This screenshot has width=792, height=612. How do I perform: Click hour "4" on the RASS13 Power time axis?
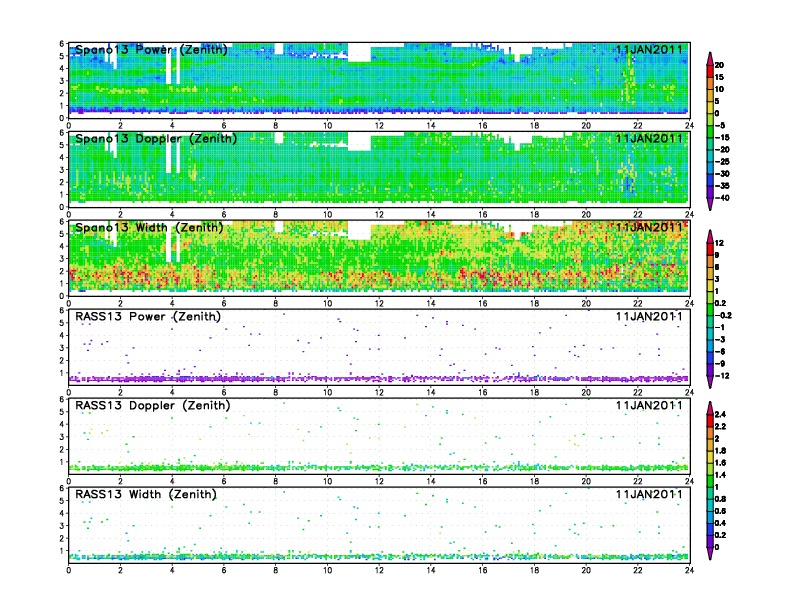pos(172,392)
